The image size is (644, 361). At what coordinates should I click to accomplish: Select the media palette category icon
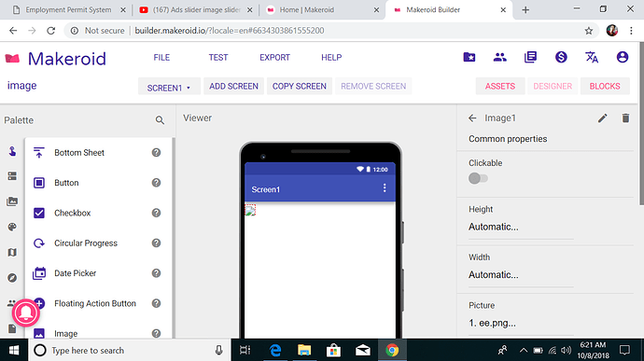pyautogui.click(x=12, y=201)
